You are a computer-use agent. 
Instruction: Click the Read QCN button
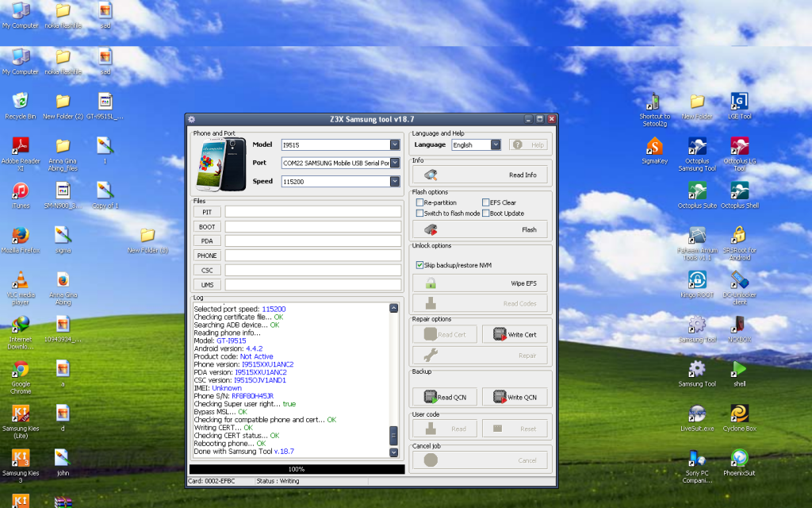click(x=444, y=397)
